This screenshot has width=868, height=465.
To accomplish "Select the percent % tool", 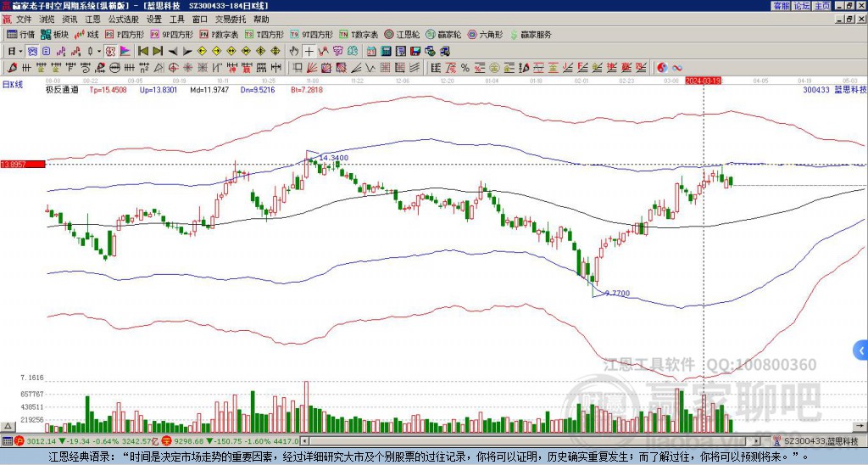I will (x=465, y=68).
